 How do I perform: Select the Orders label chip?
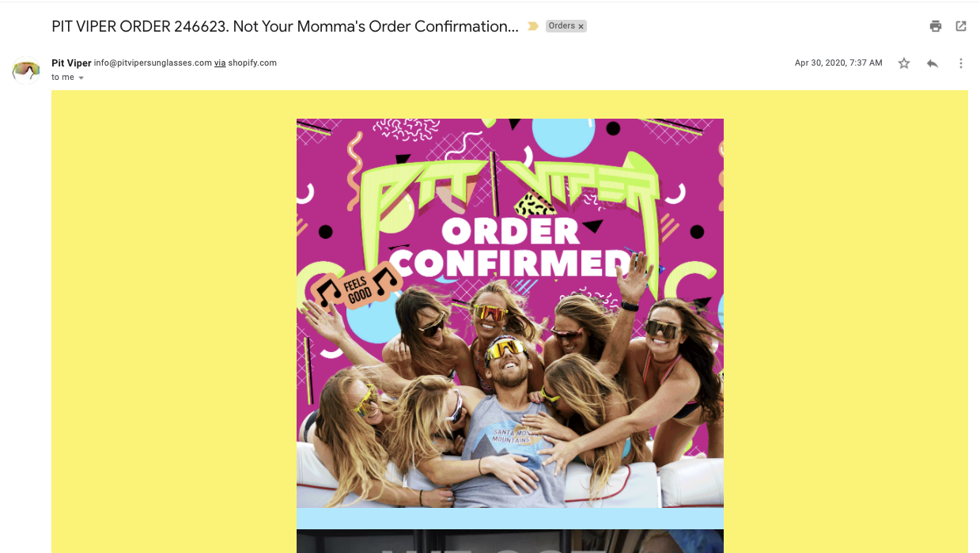tap(562, 25)
